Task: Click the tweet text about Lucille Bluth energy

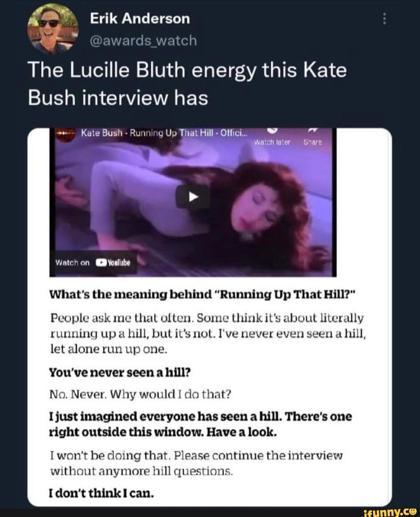Action: [188, 83]
